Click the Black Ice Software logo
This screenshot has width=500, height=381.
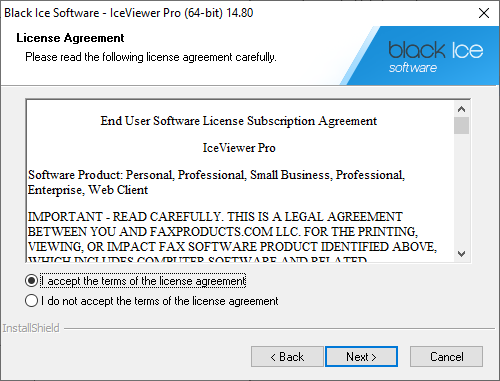(x=435, y=57)
